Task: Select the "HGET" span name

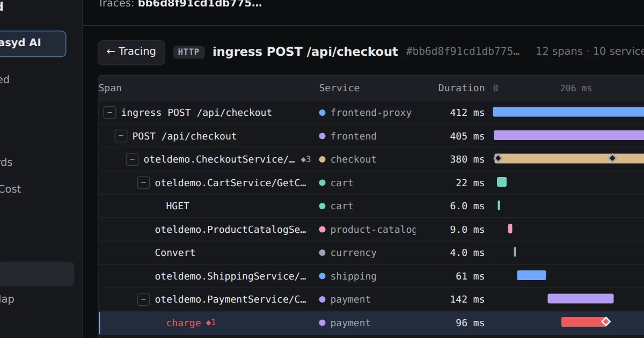Action: (178, 206)
